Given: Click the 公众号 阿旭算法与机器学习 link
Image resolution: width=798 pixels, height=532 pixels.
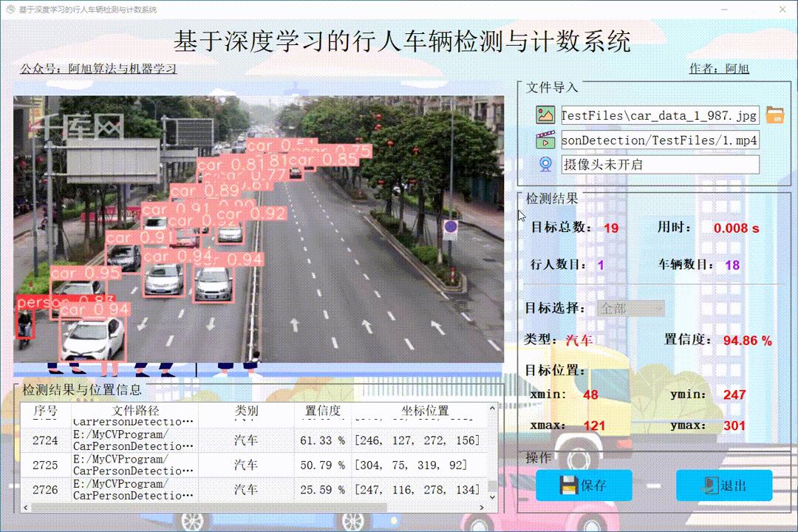Looking at the screenshot, I should click(99, 68).
